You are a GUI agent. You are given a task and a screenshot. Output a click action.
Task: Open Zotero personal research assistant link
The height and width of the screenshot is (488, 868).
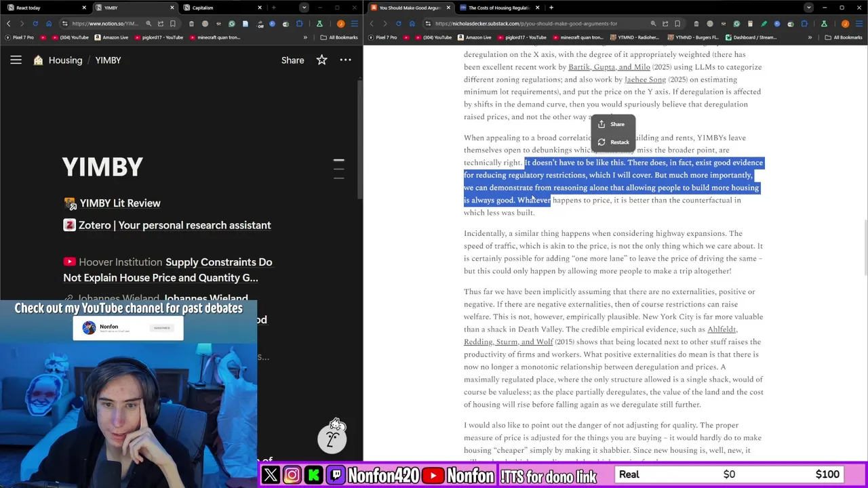[x=174, y=225]
